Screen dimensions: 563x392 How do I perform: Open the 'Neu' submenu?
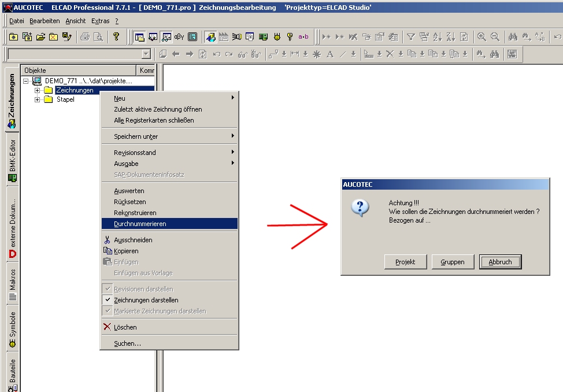(x=169, y=98)
